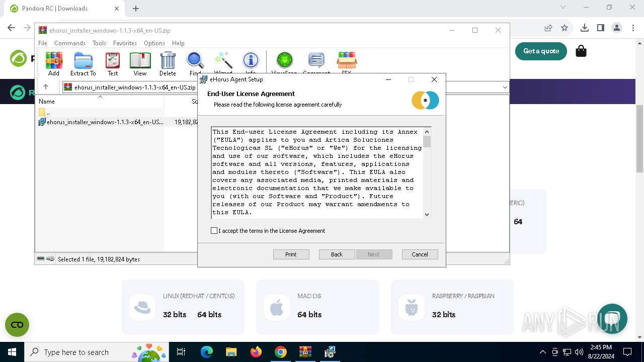Open the cookie consent round widget

17,325
